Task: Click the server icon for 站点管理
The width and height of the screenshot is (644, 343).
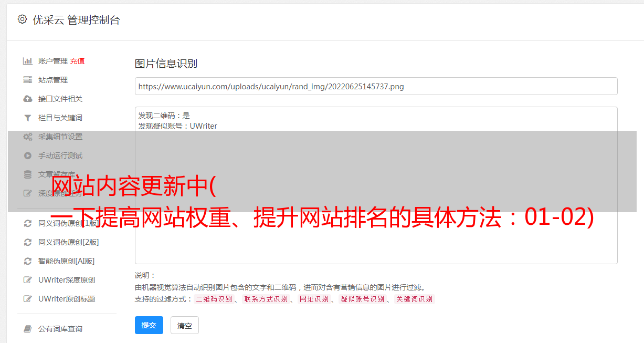Action: click(x=28, y=80)
